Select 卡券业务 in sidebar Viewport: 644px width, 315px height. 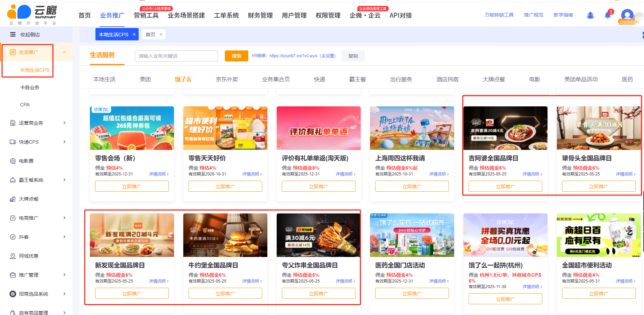30,87
